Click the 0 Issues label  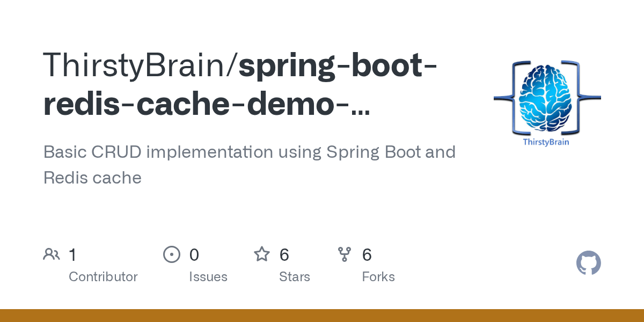(208, 276)
